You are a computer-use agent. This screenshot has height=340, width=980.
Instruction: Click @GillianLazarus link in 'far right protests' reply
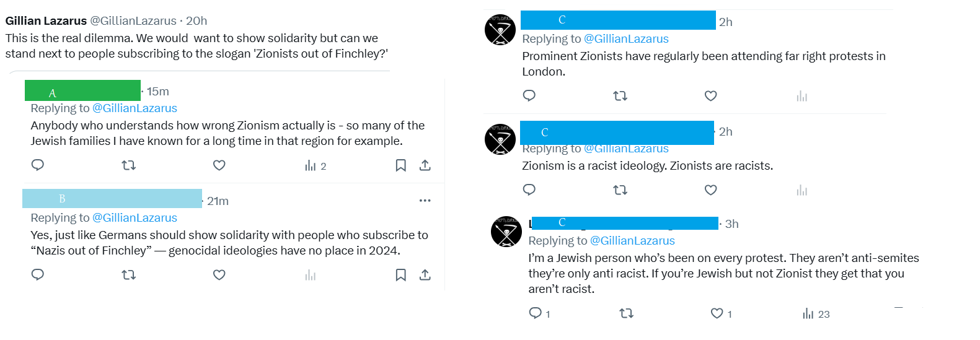tap(626, 39)
